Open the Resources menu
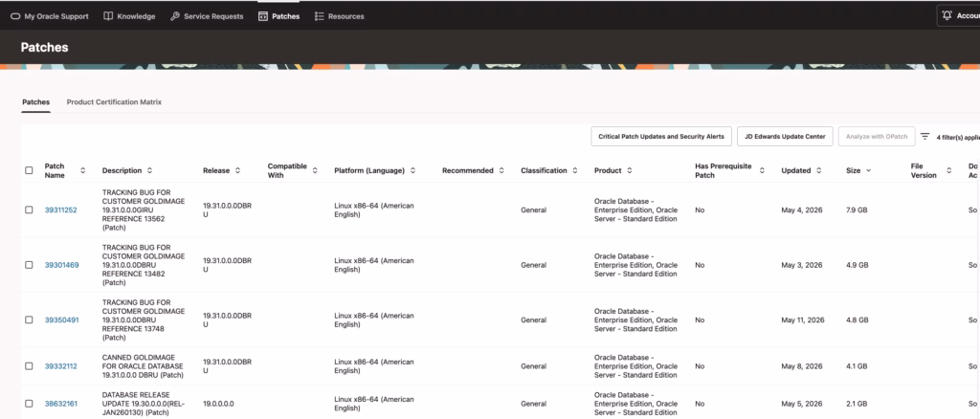 pos(340,16)
